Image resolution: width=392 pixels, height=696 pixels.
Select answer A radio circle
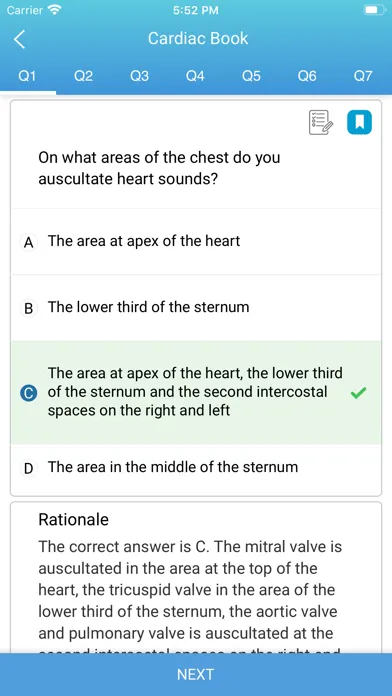[28, 242]
